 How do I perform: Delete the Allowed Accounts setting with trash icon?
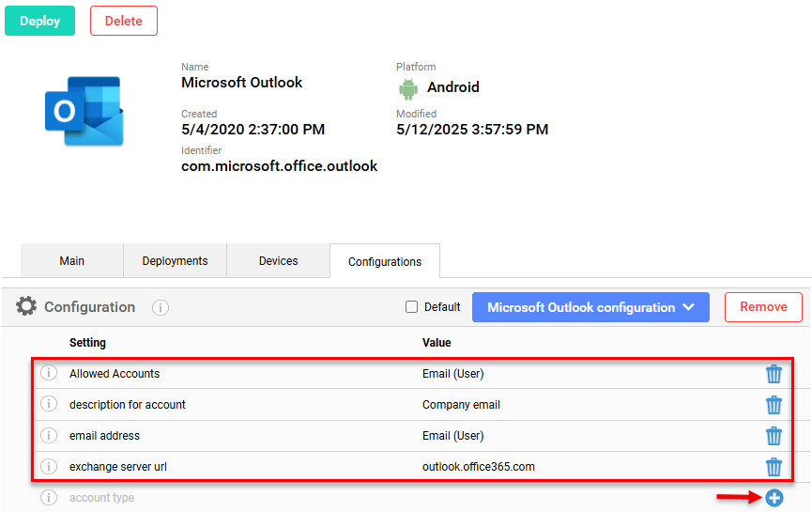click(x=774, y=374)
